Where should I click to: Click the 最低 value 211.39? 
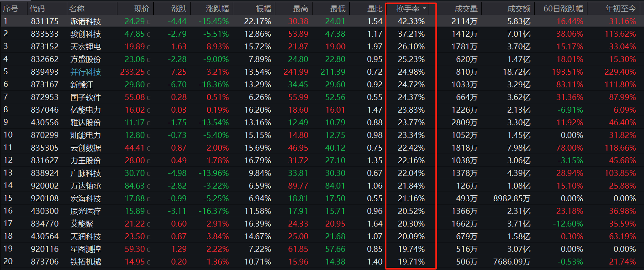(x=333, y=72)
